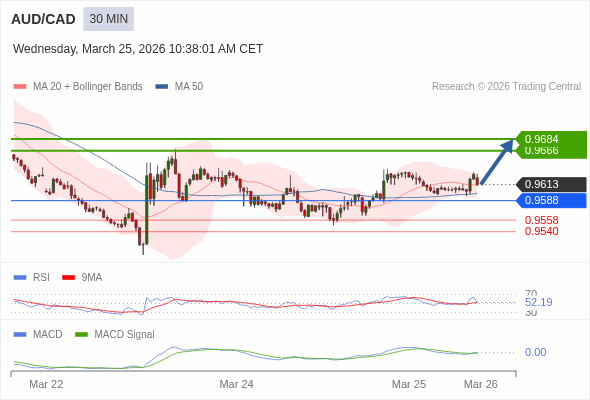Click the MACD value 0.00
Image resolution: width=590 pixels, height=400 pixels.
535,353
